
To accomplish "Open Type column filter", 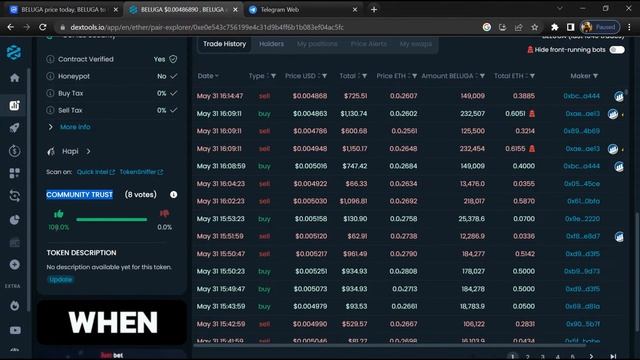I will pos(273,76).
